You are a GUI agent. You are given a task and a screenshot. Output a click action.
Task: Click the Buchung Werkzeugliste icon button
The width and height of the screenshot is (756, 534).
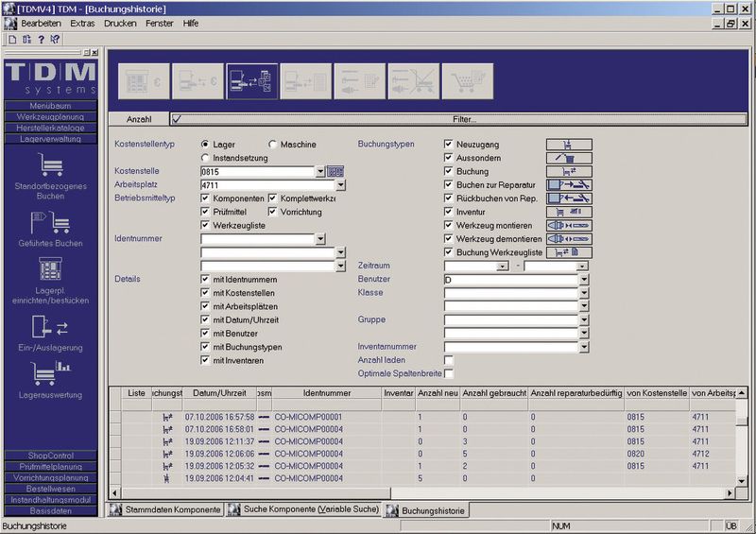pyautogui.click(x=569, y=252)
